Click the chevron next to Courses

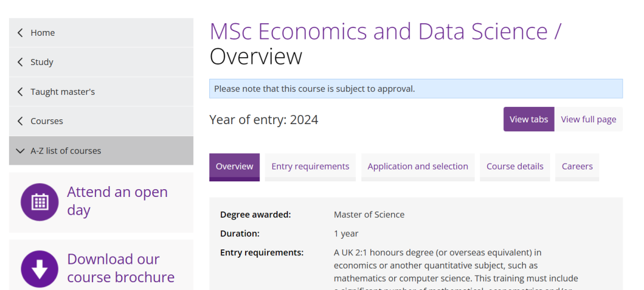click(x=20, y=121)
